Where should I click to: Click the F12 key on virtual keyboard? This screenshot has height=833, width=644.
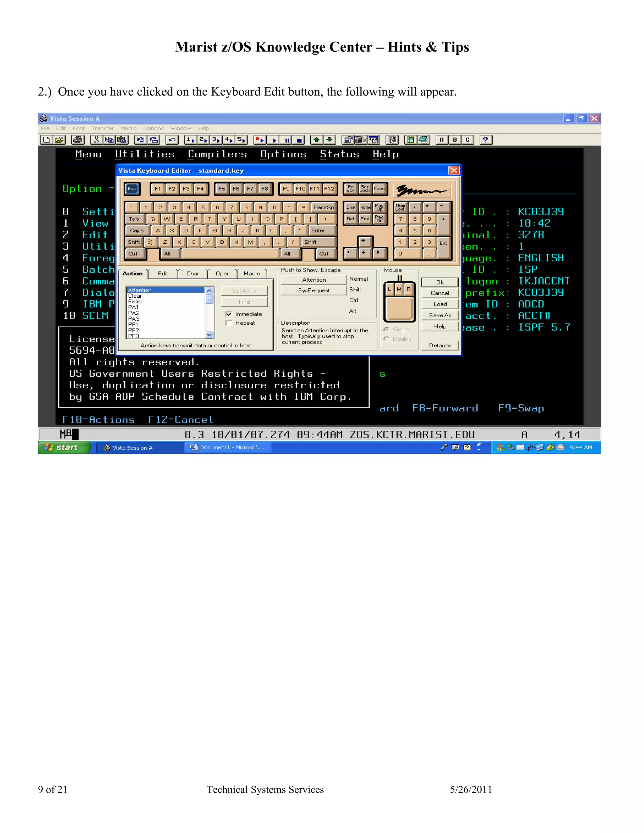[329, 189]
